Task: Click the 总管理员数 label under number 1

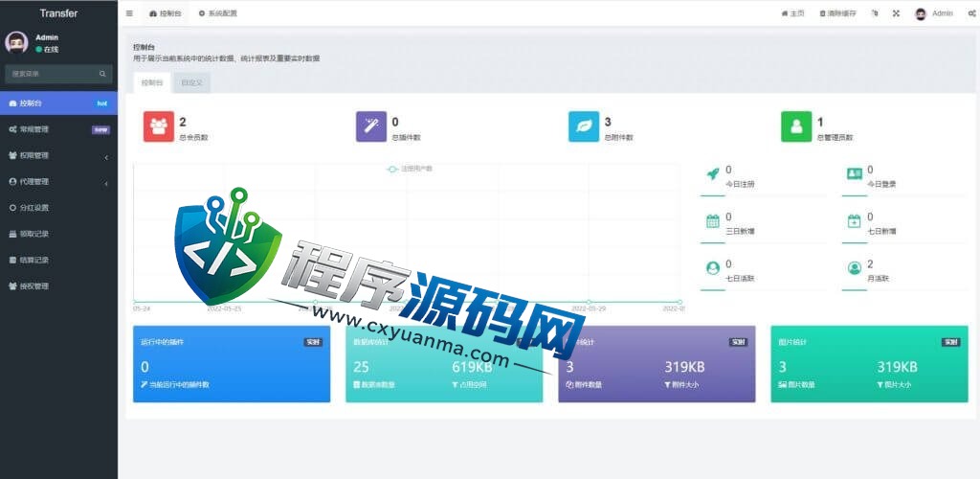Action: pyautogui.click(x=835, y=138)
